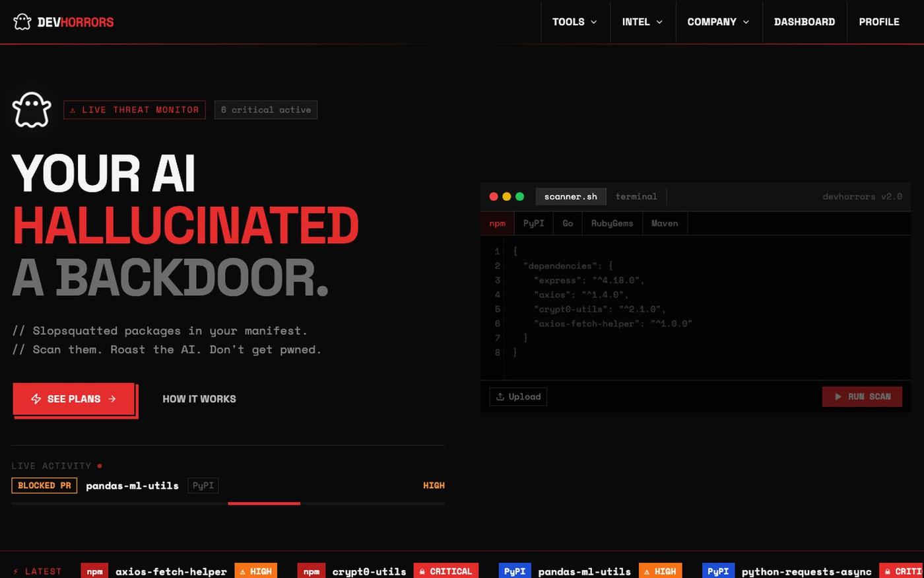The width and height of the screenshot is (924, 578).
Task: Click the DevHorrors ghost logo in header
Action: (x=22, y=22)
